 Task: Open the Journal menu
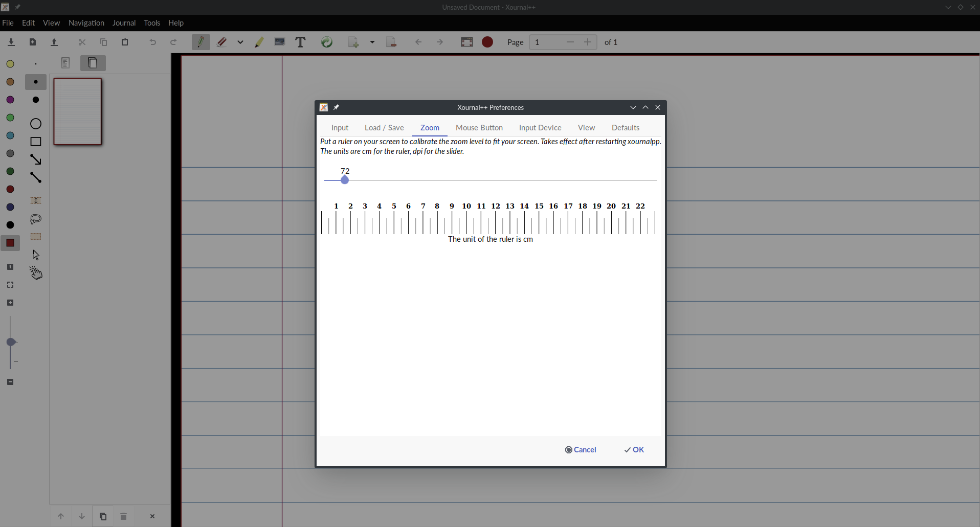[x=124, y=23]
